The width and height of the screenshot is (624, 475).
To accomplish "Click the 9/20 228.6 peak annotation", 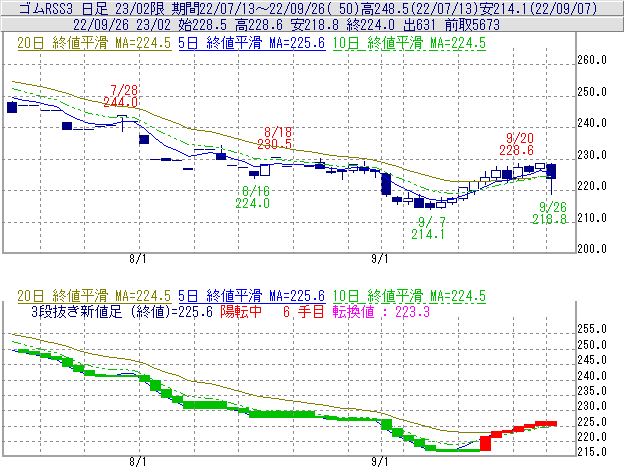I will (x=517, y=144).
